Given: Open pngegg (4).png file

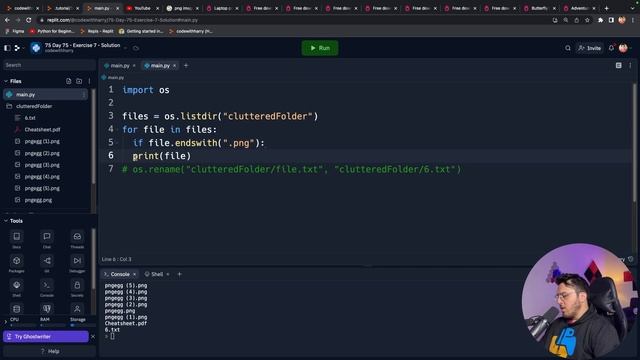Looking at the screenshot, I should pyautogui.click(x=42, y=177).
